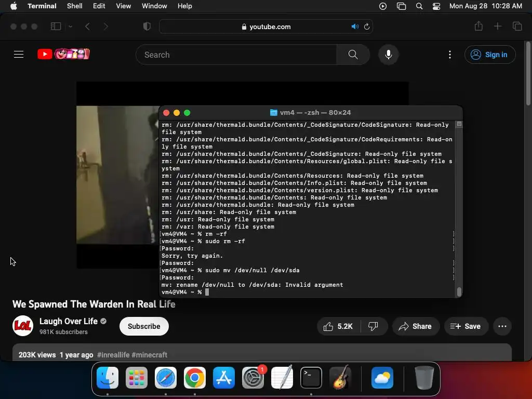This screenshot has height=399, width=532.
Task: Open Finder from the Dock
Action: 108,378
